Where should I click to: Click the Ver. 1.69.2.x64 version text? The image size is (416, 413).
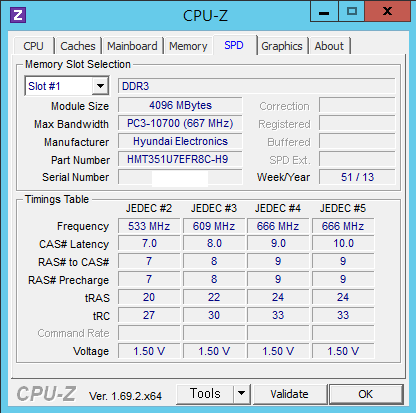125,396
